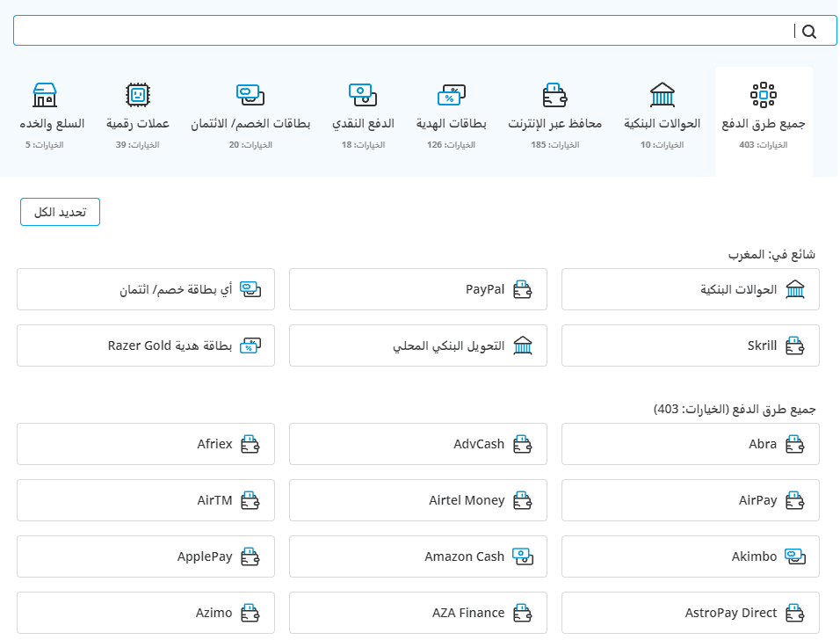Screen dimensions: 840x640
Task: Click the cash icon next to Amazon Cash
Action: coord(522,556)
